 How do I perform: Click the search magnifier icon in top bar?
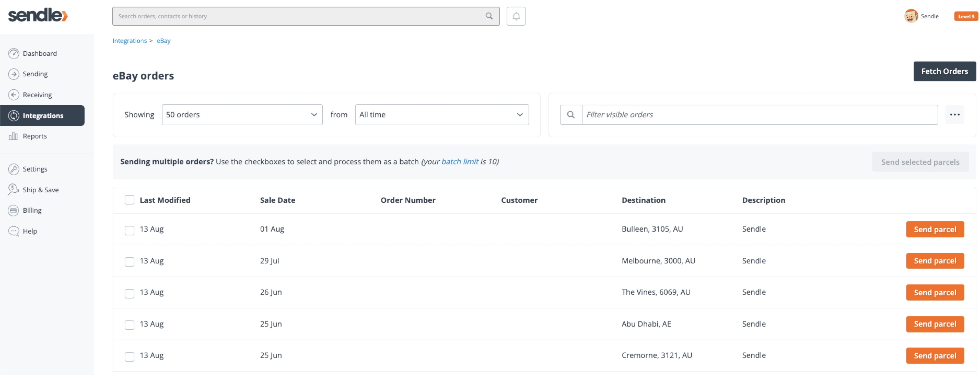(489, 16)
